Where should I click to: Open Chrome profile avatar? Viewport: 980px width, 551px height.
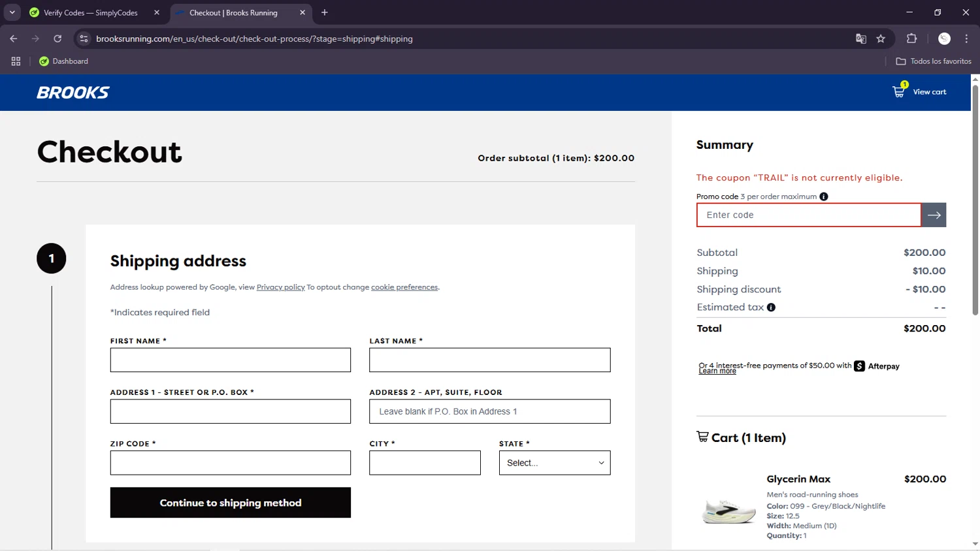[x=944, y=39]
